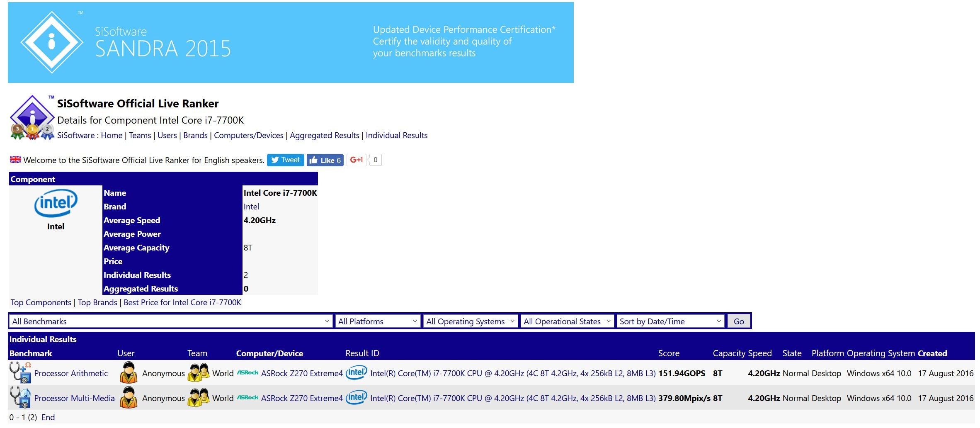Click the World team icon

(x=198, y=373)
